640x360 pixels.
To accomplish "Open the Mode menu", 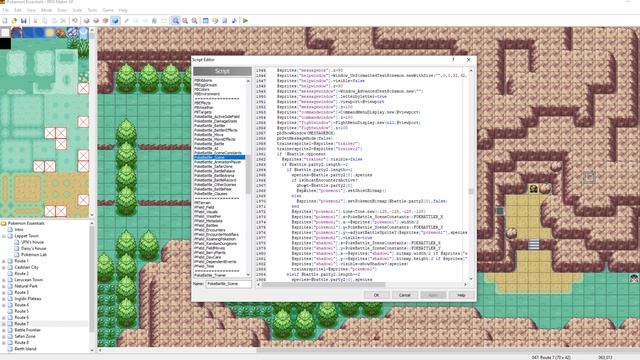I will pyautogui.click(x=47, y=10).
